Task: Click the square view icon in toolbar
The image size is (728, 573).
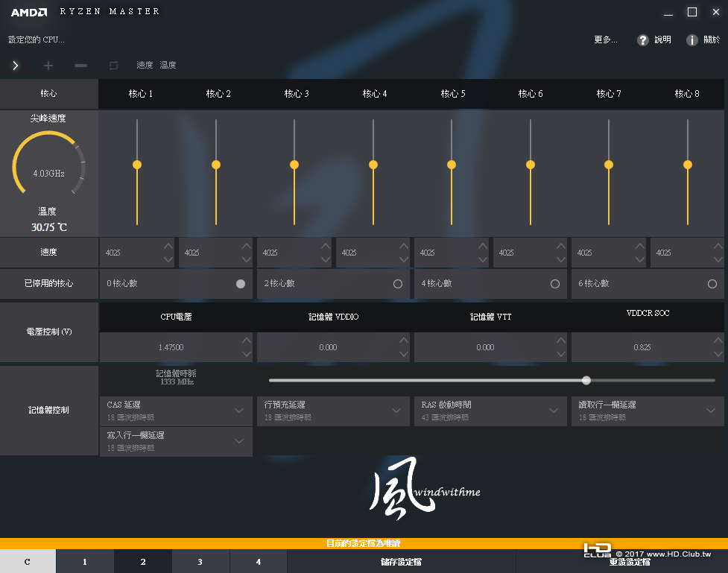Action: [113, 66]
